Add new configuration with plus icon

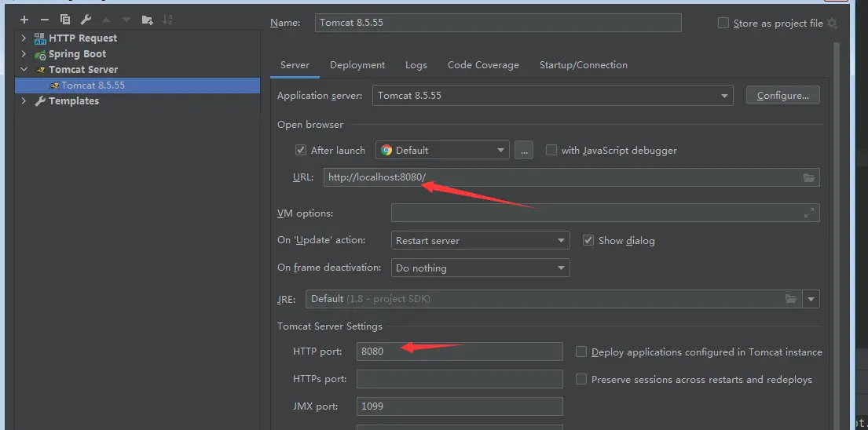[24, 20]
